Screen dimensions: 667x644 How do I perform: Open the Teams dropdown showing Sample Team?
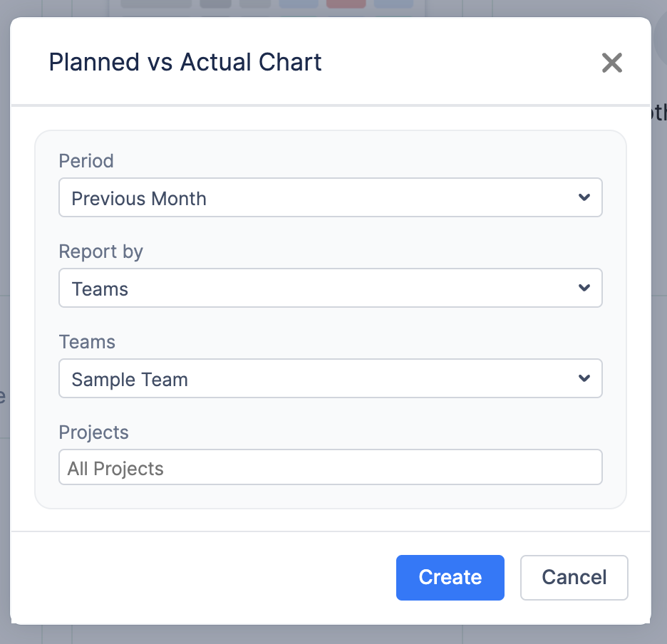[330, 378]
